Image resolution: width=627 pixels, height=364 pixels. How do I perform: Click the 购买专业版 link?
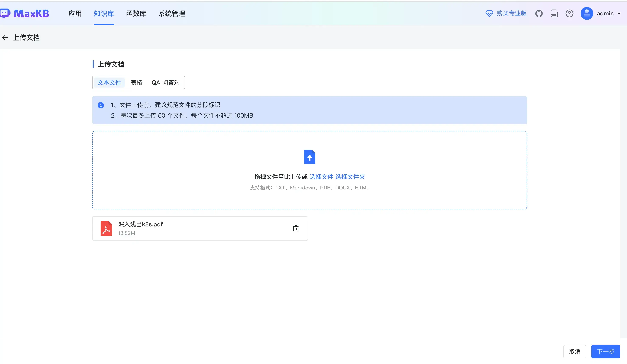(x=512, y=13)
